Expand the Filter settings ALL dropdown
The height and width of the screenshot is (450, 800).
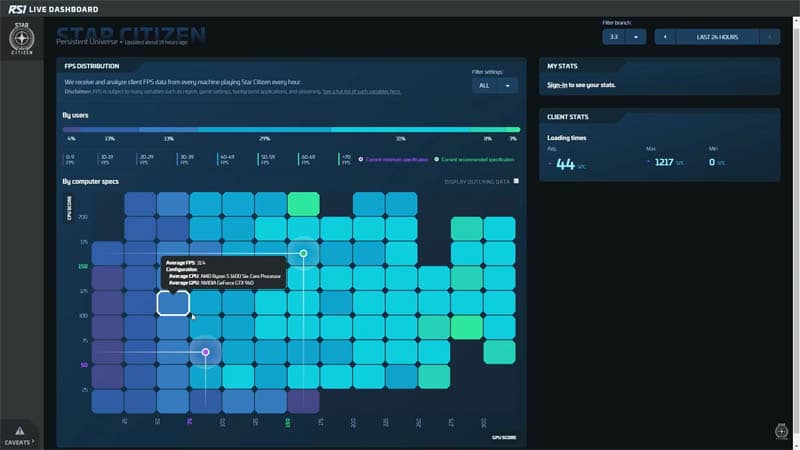pyautogui.click(x=494, y=85)
